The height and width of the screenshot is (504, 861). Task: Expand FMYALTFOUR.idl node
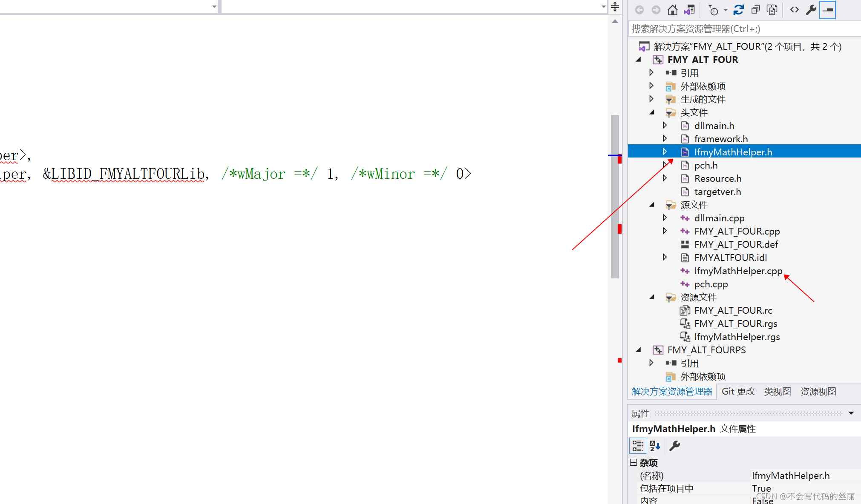pos(665,258)
